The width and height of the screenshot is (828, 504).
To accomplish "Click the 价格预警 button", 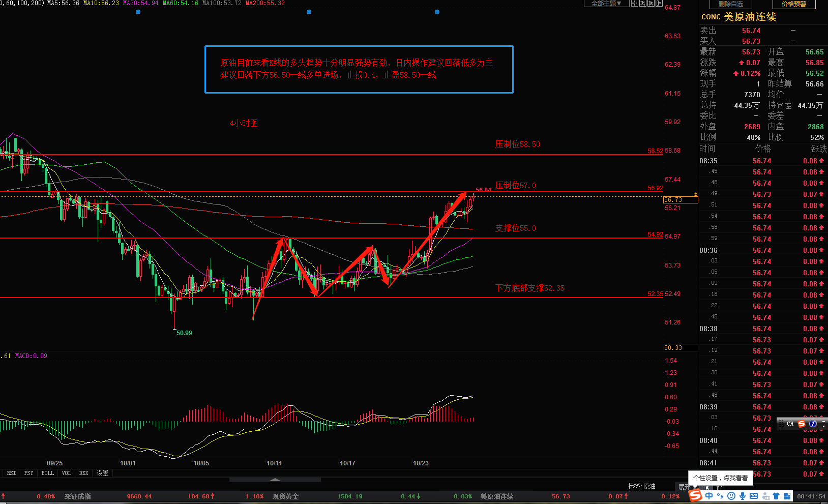I will tap(794, 4).
